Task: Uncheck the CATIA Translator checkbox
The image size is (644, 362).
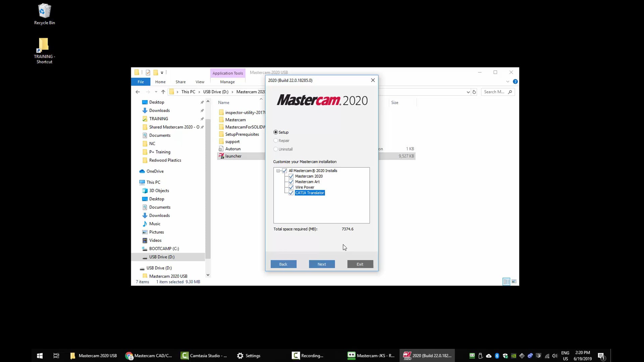Action: (x=291, y=193)
